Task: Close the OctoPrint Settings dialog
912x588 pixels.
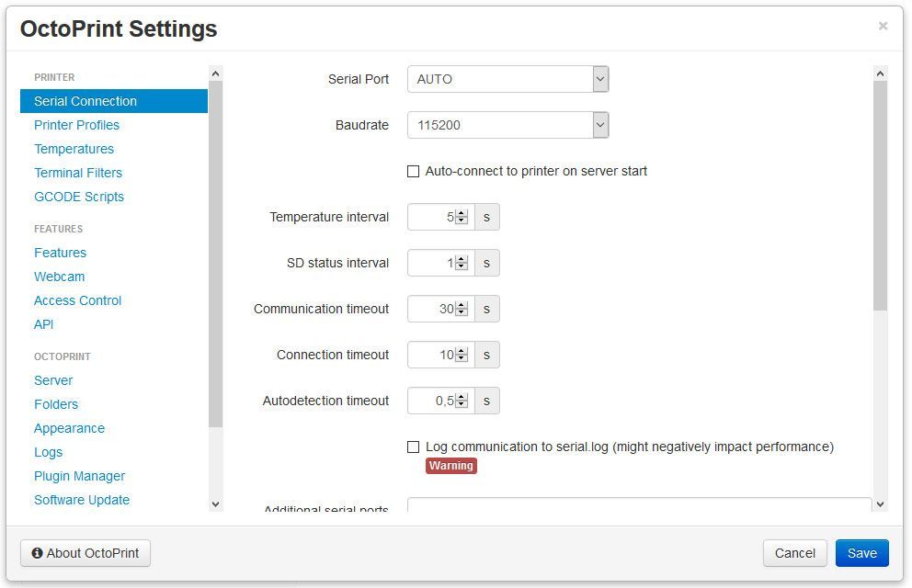Action: coord(883,26)
